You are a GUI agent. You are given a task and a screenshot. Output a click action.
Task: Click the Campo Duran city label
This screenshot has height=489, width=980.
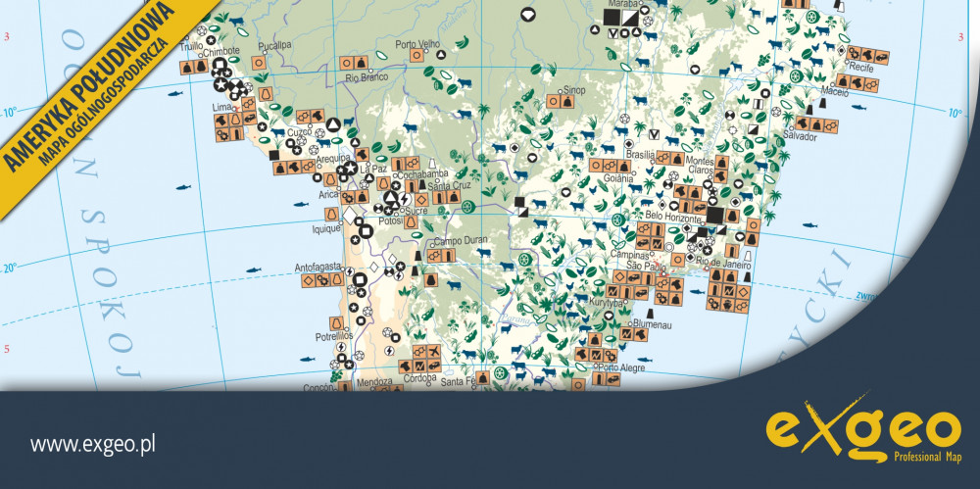(x=460, y=240)
